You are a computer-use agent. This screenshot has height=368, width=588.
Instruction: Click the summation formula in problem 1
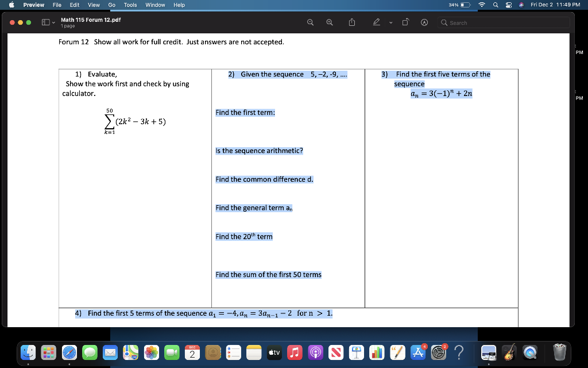click(x=135, y=121)
